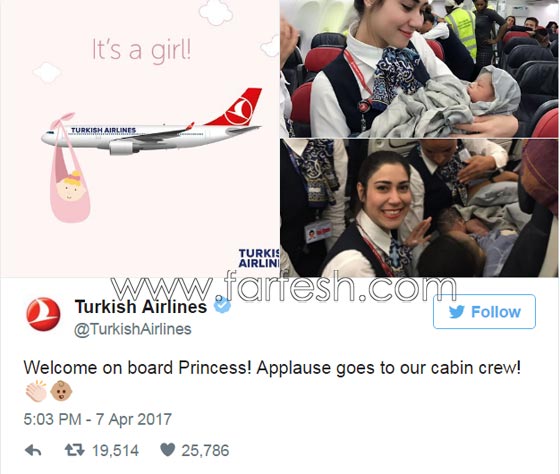560x474 pixels.
Task: Open the Turkish Airlines profile avatar
Action: pyautogui.click(x=43, y=314)
